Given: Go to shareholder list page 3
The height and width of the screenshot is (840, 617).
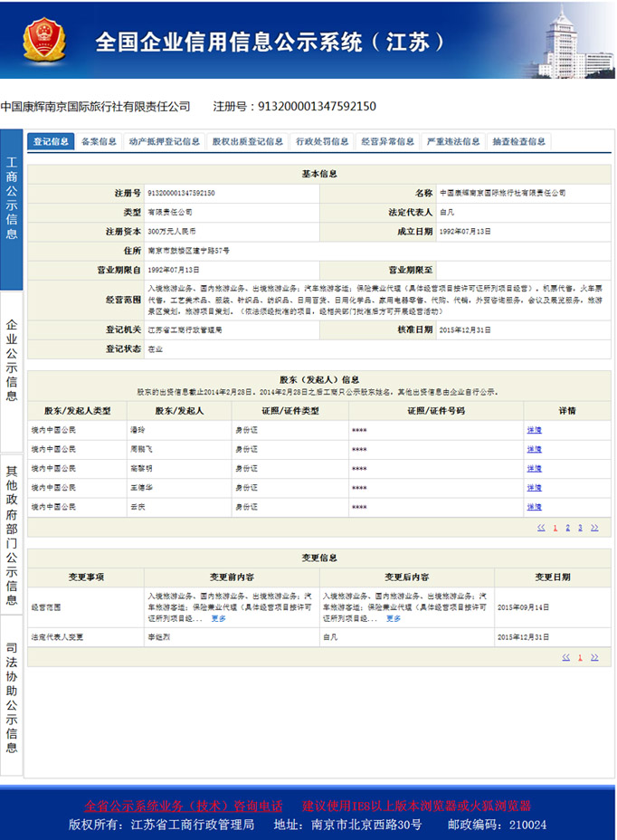Looking at the screenshot, I should click(580, 529).
